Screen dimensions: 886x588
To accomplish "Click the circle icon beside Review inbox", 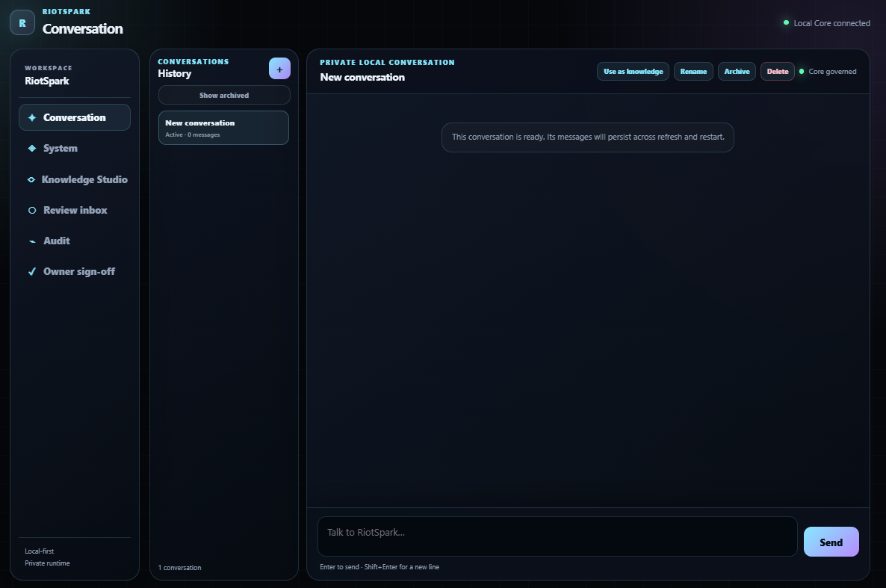I will 32,211.
